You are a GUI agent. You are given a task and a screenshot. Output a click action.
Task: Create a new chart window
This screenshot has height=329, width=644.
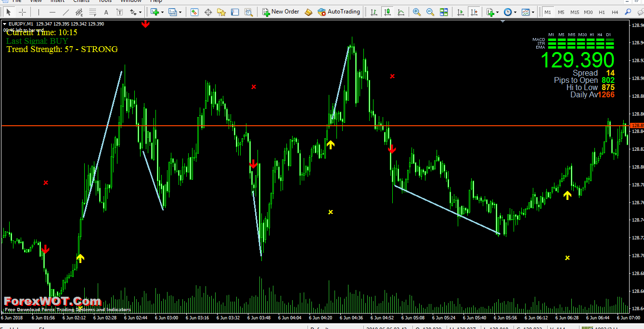155,12
